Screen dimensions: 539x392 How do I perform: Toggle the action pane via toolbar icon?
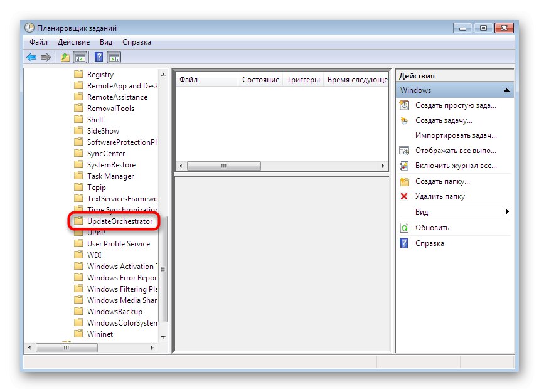point(113,57)
